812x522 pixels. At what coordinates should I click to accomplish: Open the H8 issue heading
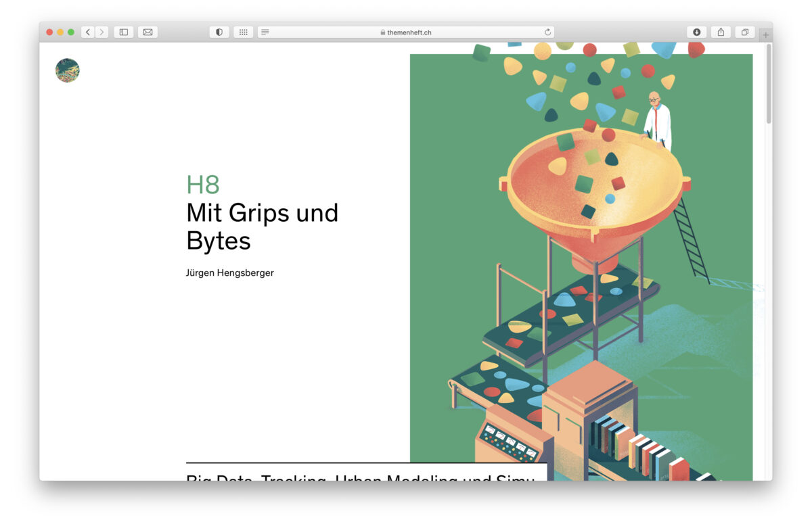203,185
